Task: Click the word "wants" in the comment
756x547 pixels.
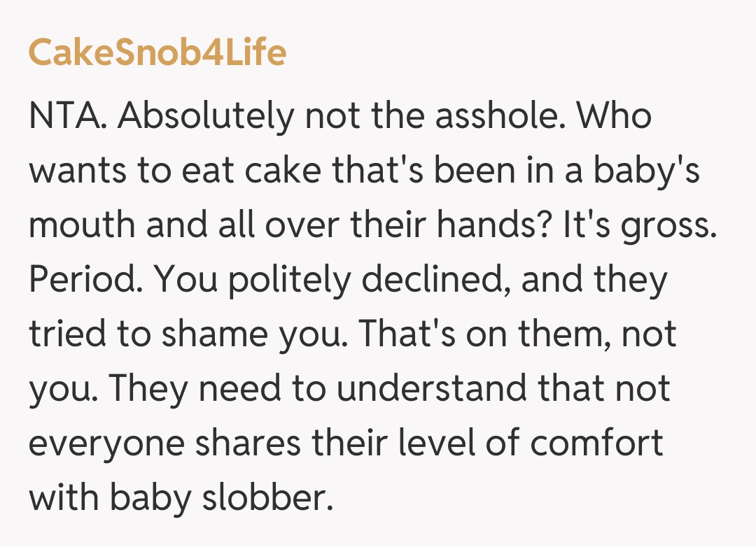Action: tap(78, 171)
